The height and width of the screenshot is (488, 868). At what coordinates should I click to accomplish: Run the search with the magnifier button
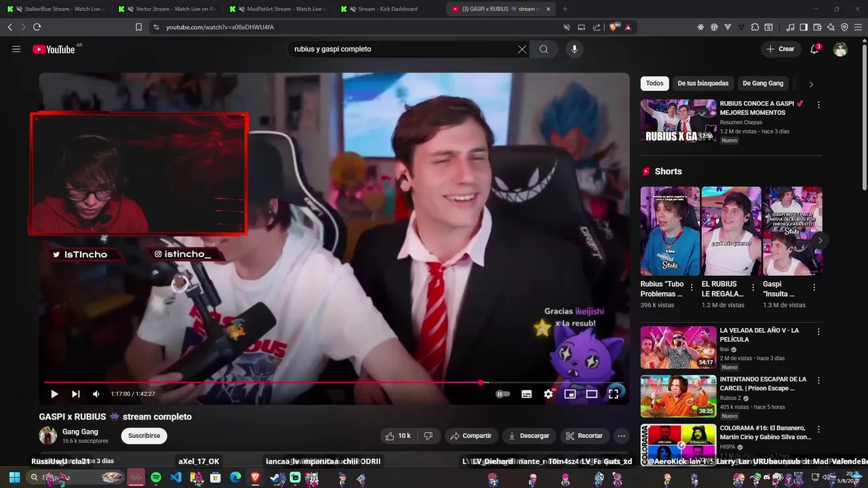(544, 49)
